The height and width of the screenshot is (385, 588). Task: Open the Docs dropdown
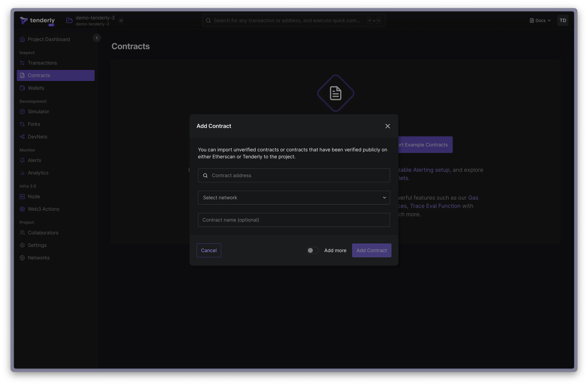pos(540,20)
